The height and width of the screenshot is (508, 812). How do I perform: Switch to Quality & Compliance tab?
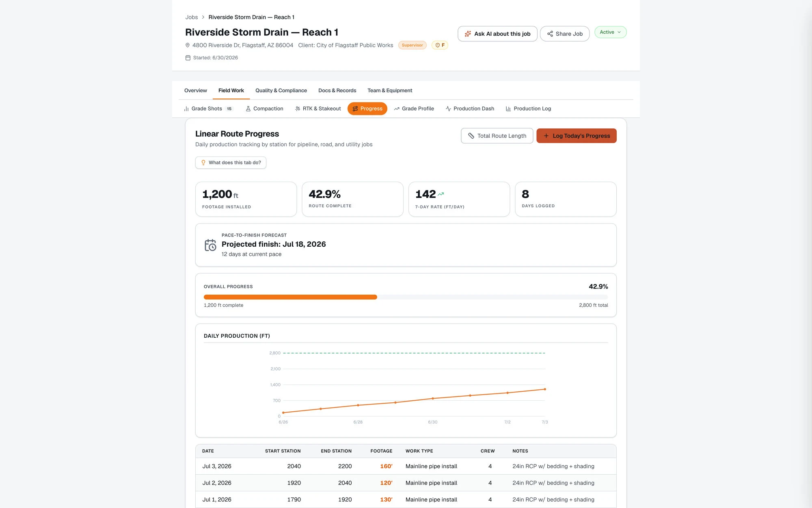(281, 90)
